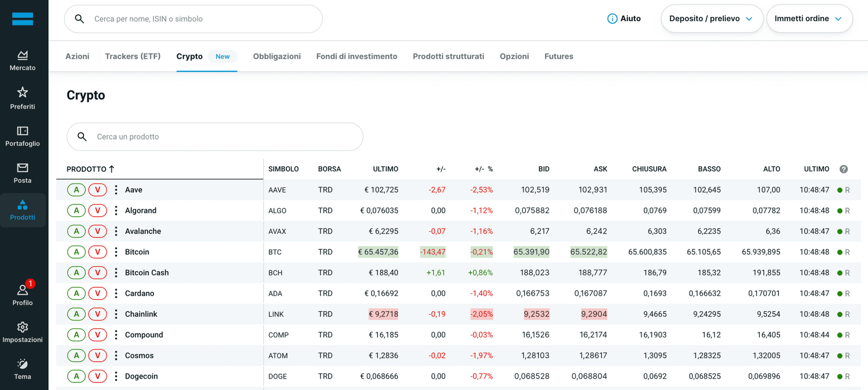The height and width of the screenshot is (390, 868).
Task: Open more options for Aave
Action: (116, 190)
